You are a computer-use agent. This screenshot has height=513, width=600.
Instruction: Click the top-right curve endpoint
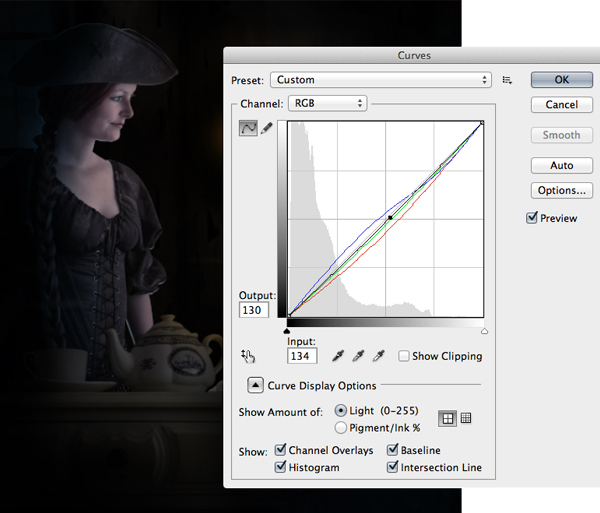tap(482, 123)
